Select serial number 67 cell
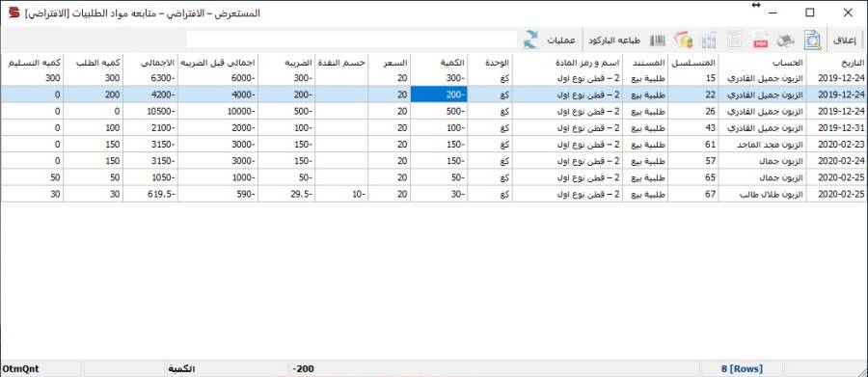The height and width of the screenshot is (377, 868). coord(693,195)
